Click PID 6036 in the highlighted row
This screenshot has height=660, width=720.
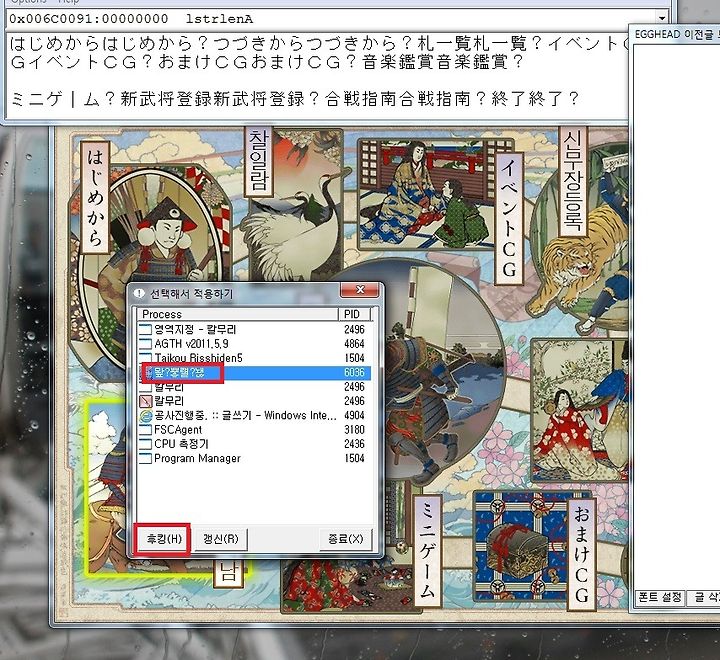point(354,372)
